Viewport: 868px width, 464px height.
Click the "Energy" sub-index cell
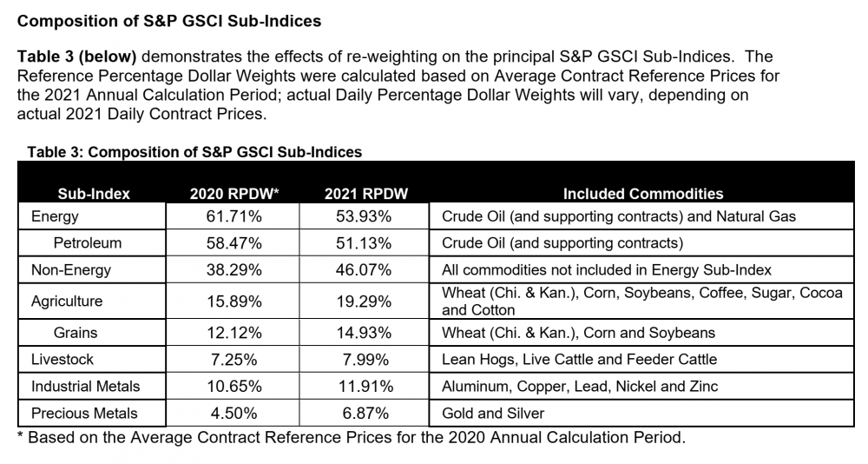point(55,216)
